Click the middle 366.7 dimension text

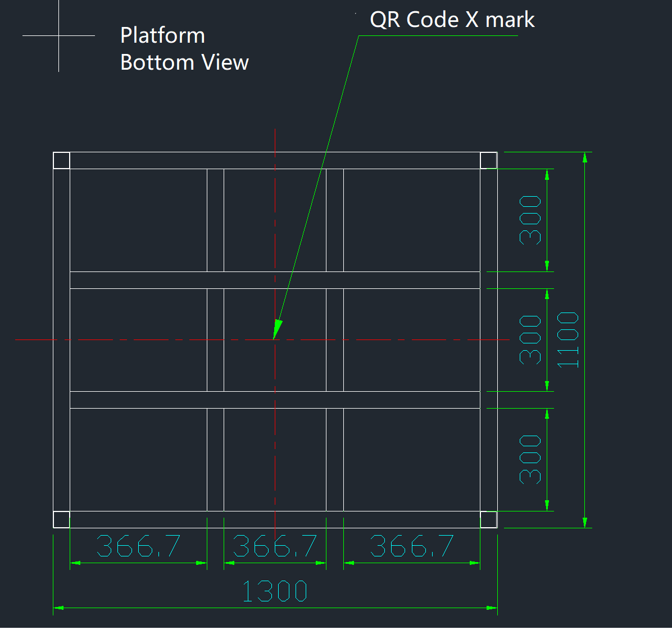coord(275,546)
